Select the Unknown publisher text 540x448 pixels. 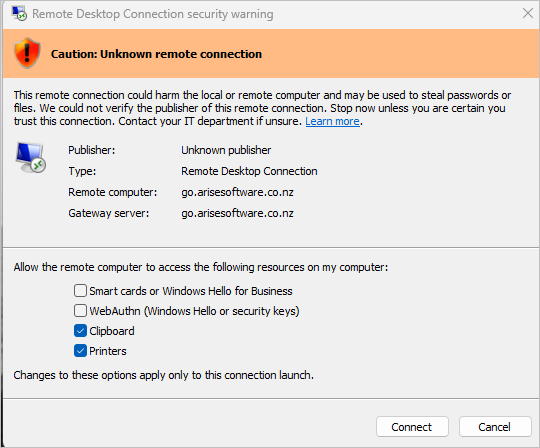coord(226,150)
